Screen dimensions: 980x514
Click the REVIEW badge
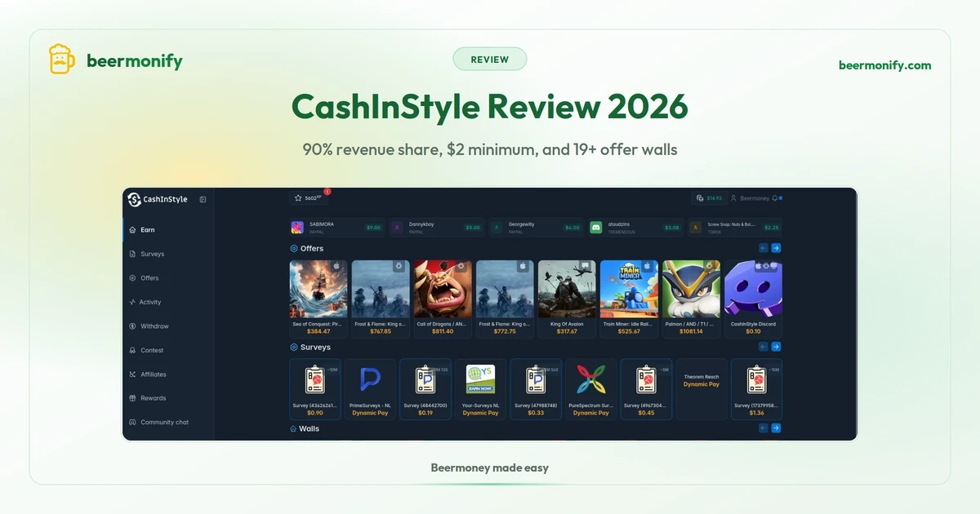pos(490,59)
